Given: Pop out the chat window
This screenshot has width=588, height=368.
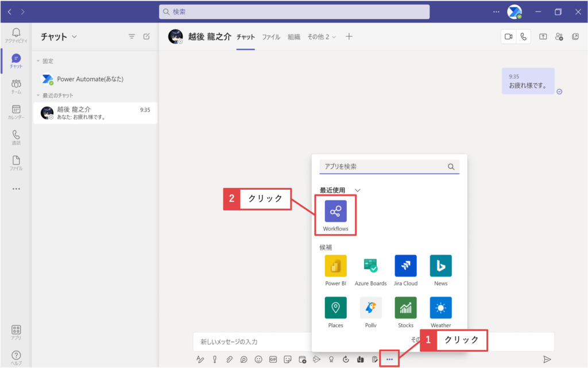Looking at the screenshot, I should (x=575, y=36).
